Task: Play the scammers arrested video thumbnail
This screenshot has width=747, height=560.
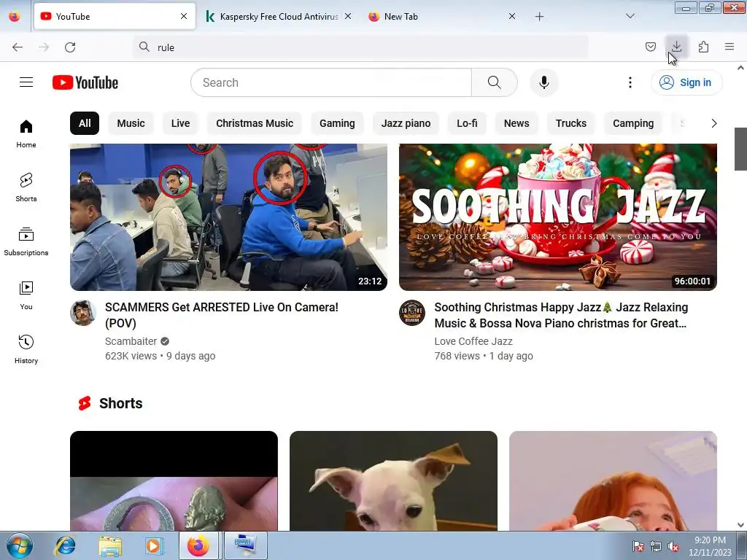Action: point(228,217)
